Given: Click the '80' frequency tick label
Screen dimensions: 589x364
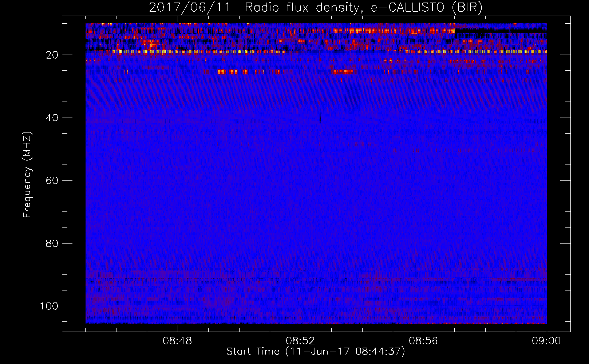Looking at the screenshot, I should pos(52,243).
